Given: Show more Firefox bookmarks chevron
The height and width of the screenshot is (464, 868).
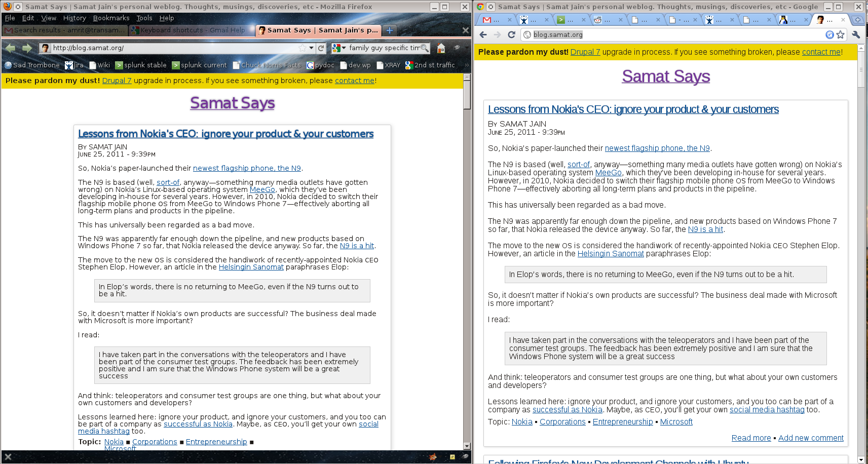Looking at the screenshot, I should 467,65.
